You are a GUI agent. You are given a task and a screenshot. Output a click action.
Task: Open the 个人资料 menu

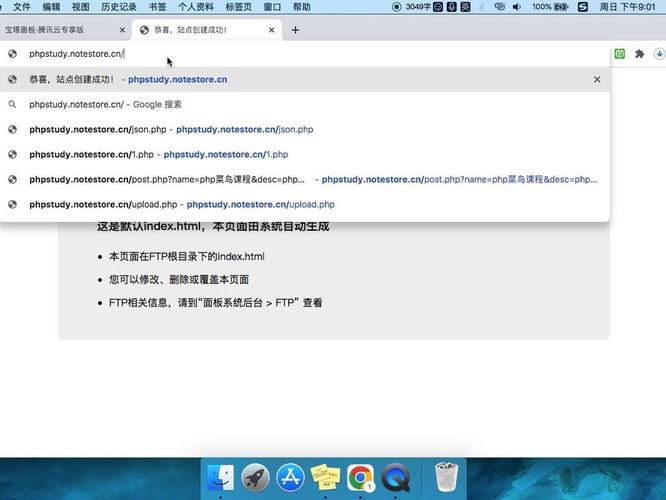pyautogui.click(x=196, y=7)
